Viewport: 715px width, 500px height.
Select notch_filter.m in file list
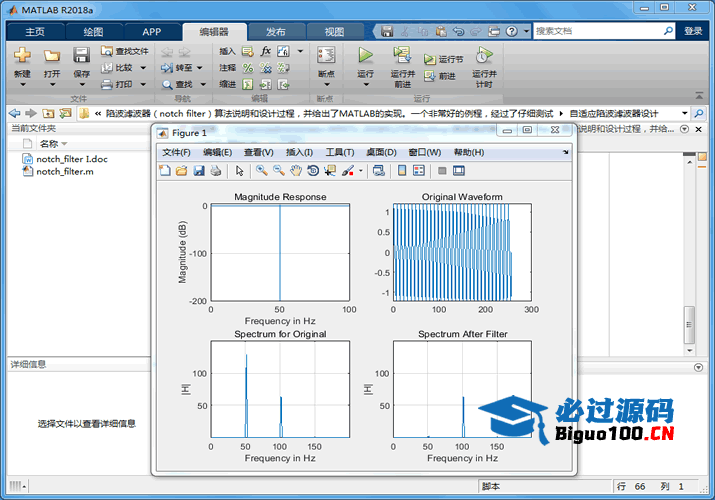65,171
